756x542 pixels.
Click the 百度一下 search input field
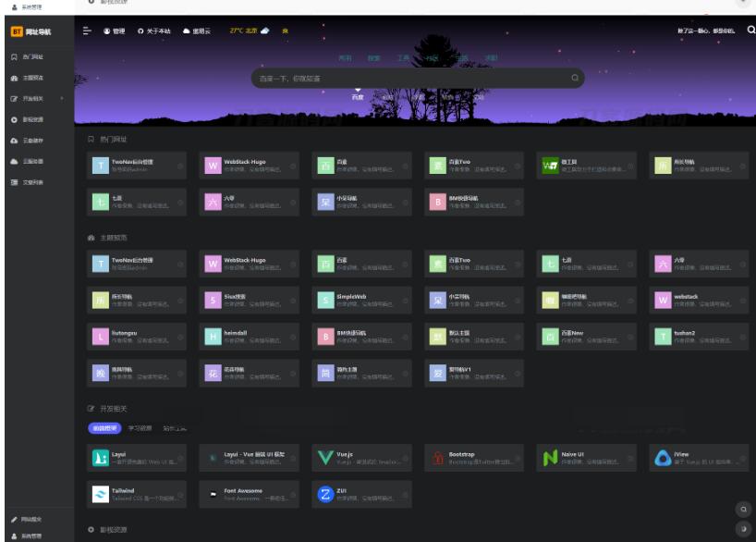click(407, 78)
